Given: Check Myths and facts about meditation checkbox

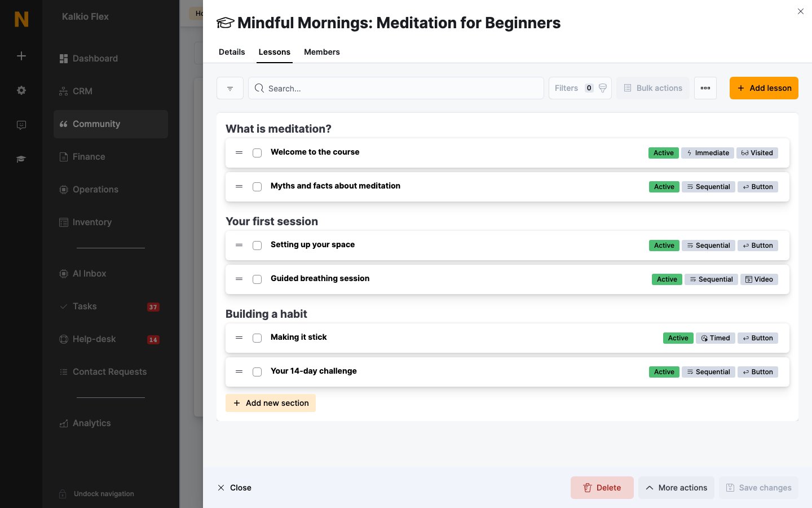Looking at the screenshot, I should coord(257,187).
